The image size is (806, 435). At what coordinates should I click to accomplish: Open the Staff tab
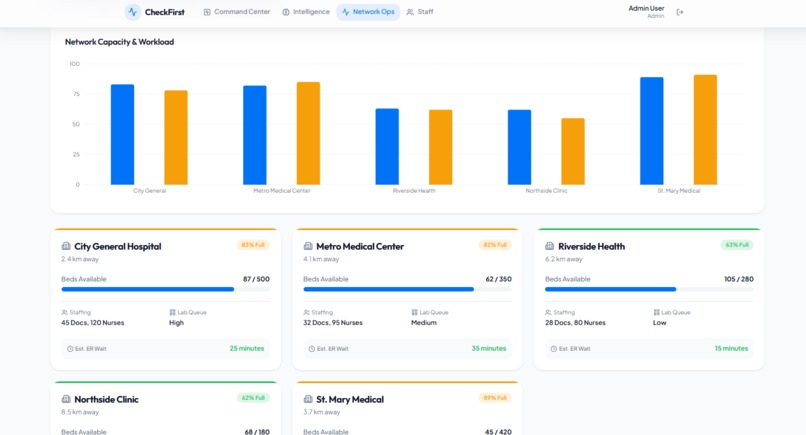pos(420,12)
